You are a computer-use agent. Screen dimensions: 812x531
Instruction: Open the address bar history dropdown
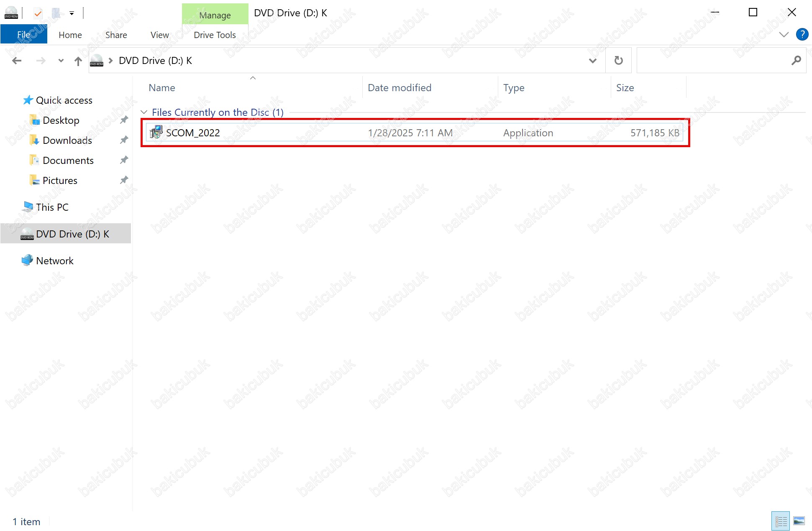point(593,61)
